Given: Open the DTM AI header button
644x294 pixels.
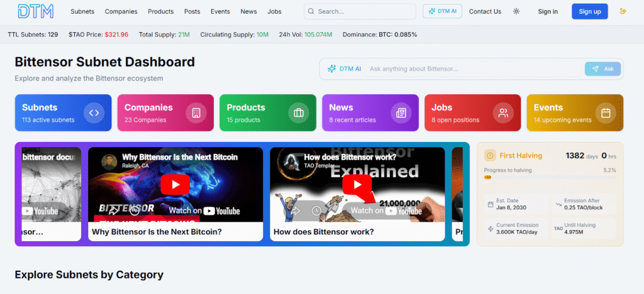Looking at the screenshot, I should [443, 11].
